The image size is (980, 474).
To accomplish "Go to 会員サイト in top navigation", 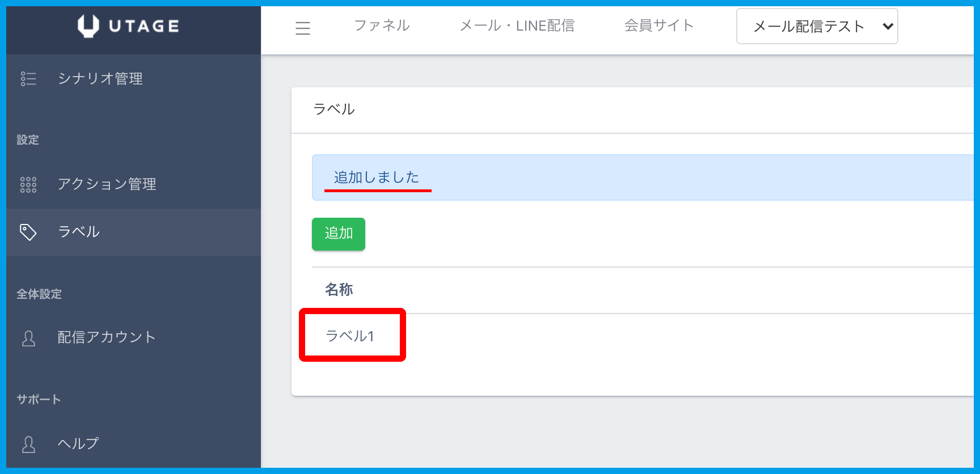I will pos(659,26).
